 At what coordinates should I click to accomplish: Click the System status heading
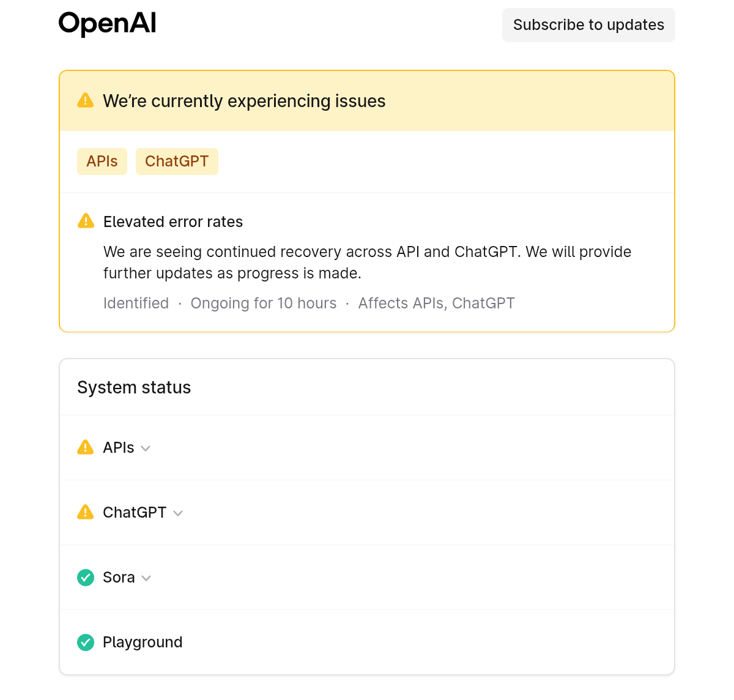134,387
